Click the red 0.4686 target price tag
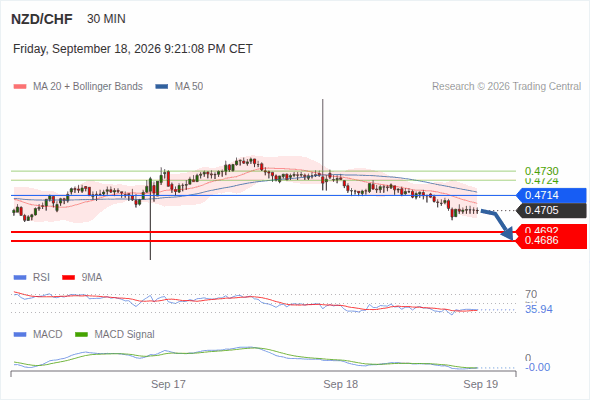Viewport: 590px width, 400px height. (x=551, y=240)
